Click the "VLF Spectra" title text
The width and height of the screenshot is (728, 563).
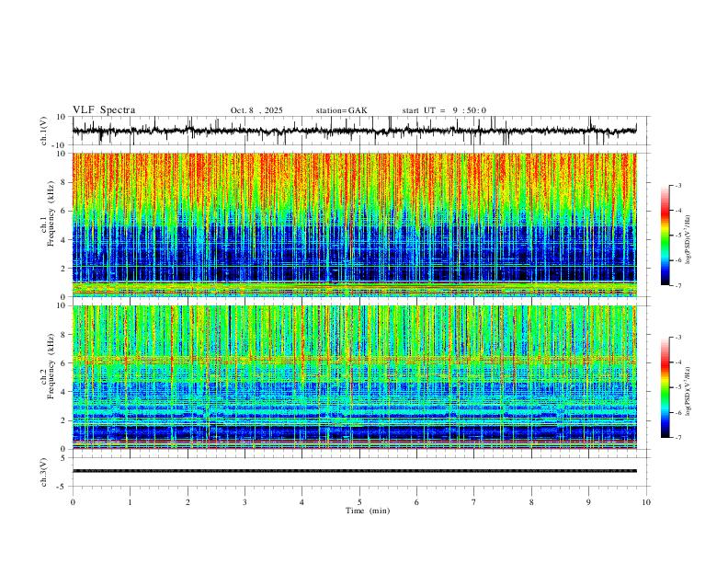(104, 110)
